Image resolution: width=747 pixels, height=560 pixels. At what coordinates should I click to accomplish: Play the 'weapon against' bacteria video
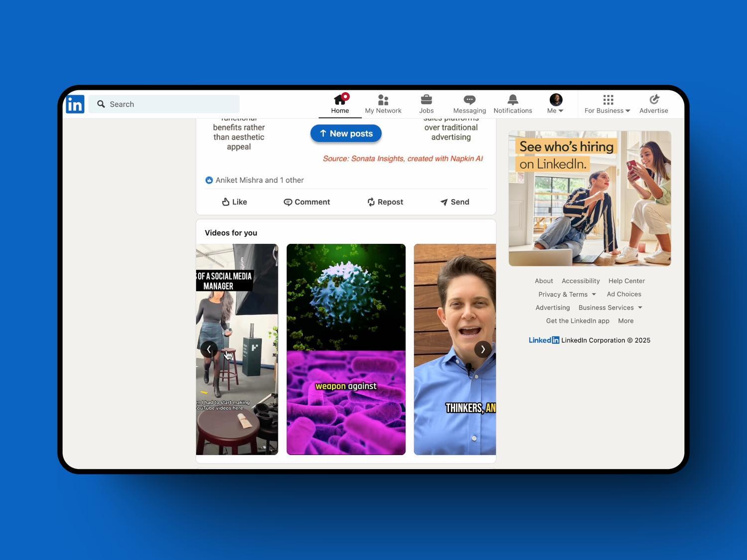(x=346, y=349)
